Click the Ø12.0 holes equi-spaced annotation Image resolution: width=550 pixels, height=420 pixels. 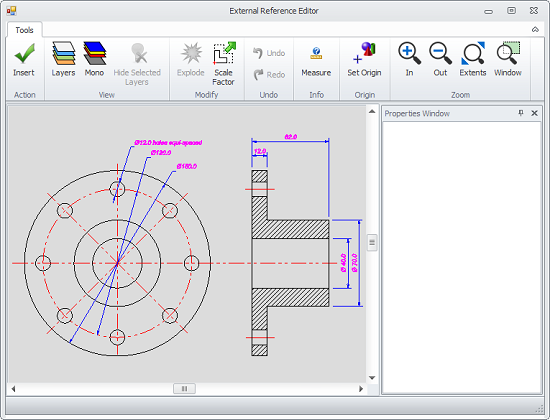coord(168,142)
